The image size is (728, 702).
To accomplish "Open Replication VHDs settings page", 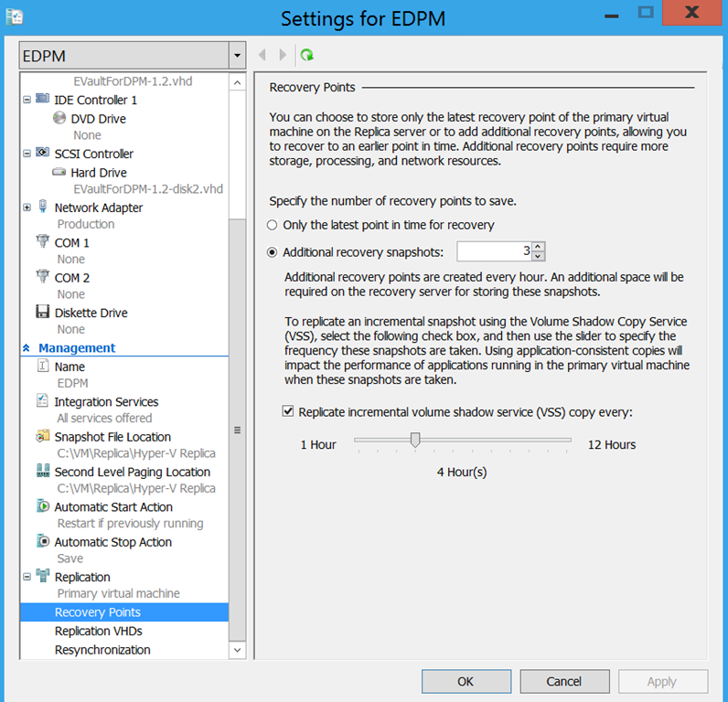I will click(99, 631).
